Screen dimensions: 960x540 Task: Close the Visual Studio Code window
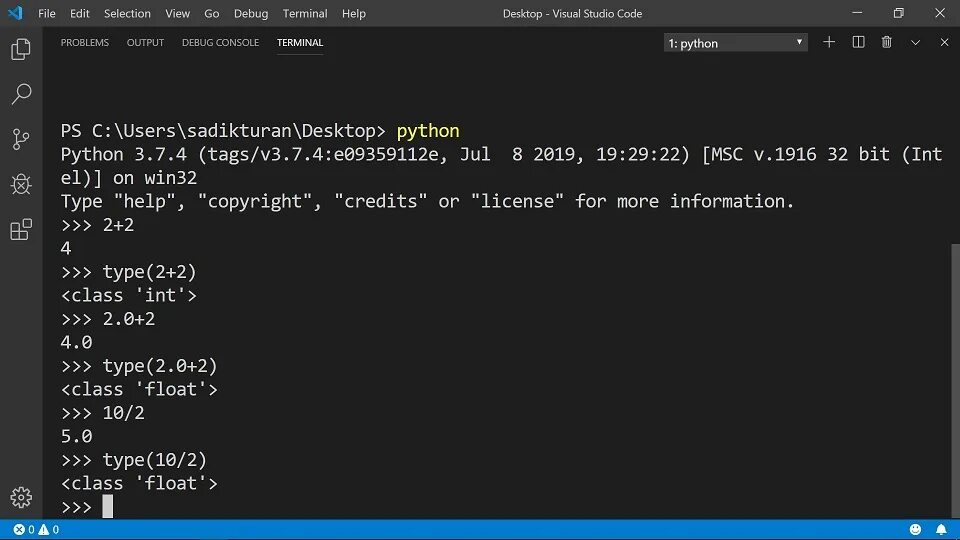point(940,13)
